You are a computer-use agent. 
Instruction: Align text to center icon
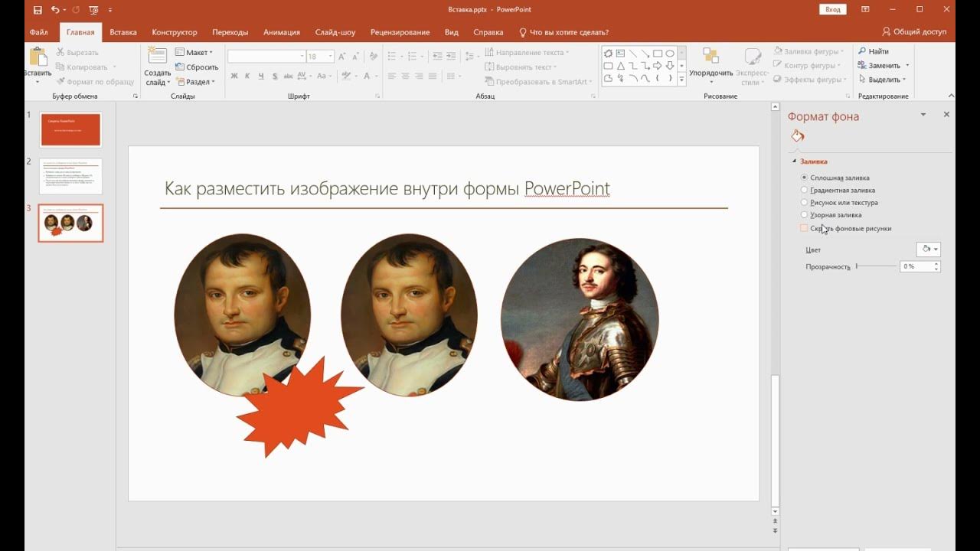point(406,76)
